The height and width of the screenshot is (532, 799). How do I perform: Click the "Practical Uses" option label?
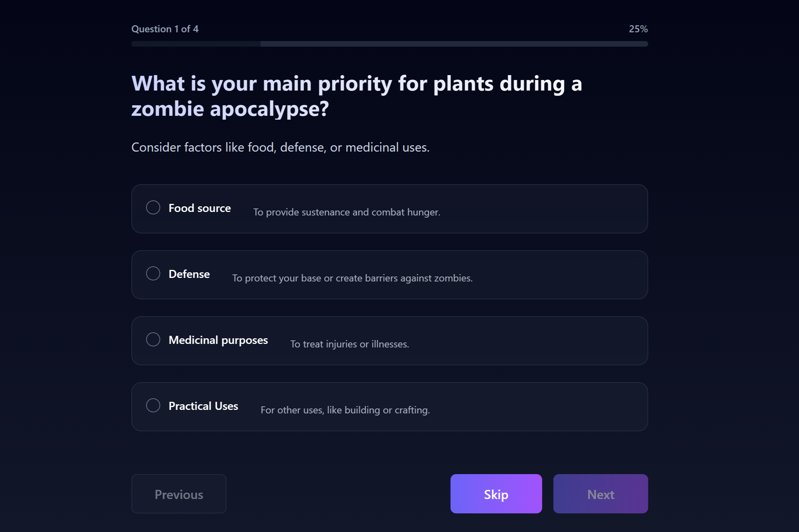(x=203, y=406)
